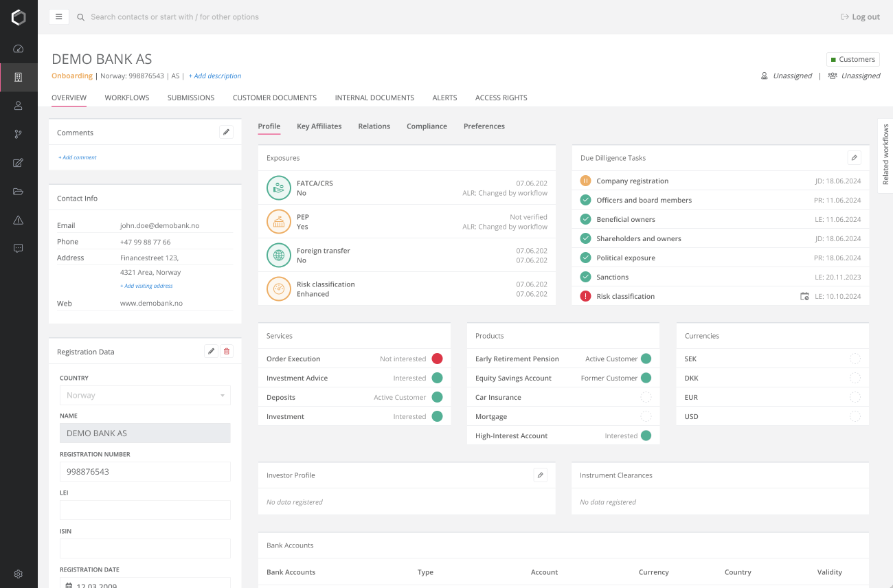This screenshot has width=893, height=588.
Task: Open the INTERNAL DOCUMENTS tab
Action: pyautogui.click(x=374, y=98)
